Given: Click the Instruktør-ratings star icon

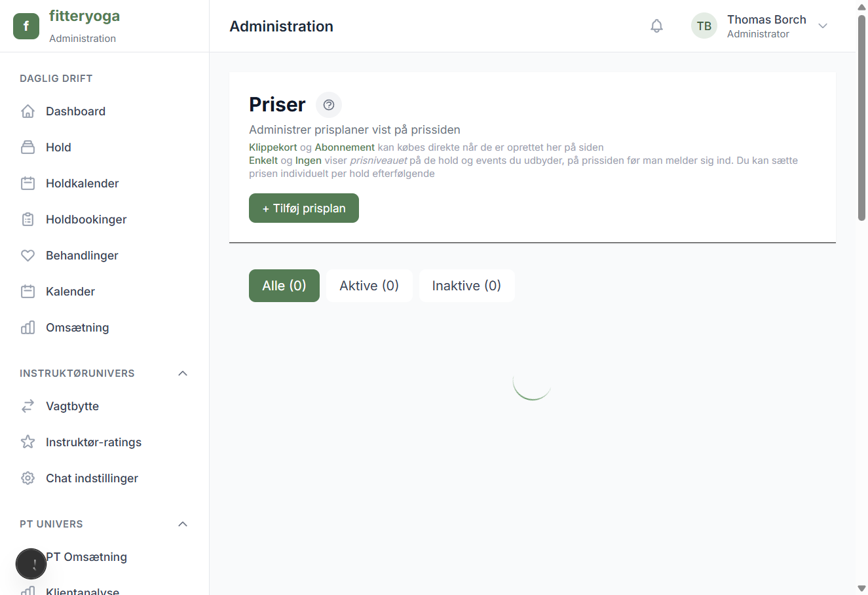Looking at the screenshot, I should click(x=28, y=442).
